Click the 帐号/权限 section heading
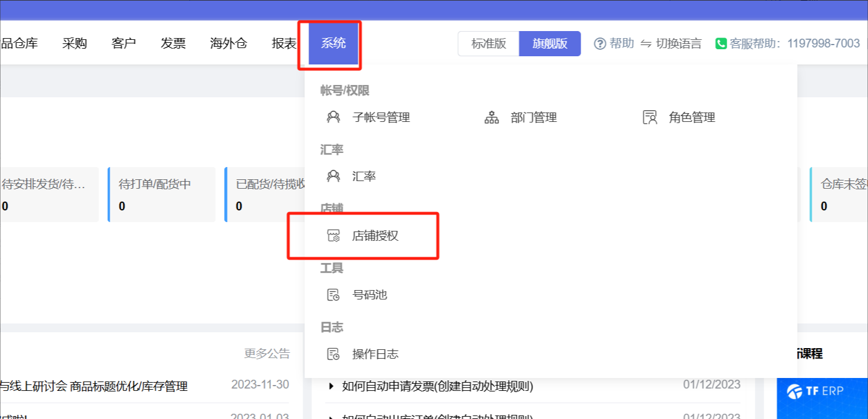 point(345,90)
